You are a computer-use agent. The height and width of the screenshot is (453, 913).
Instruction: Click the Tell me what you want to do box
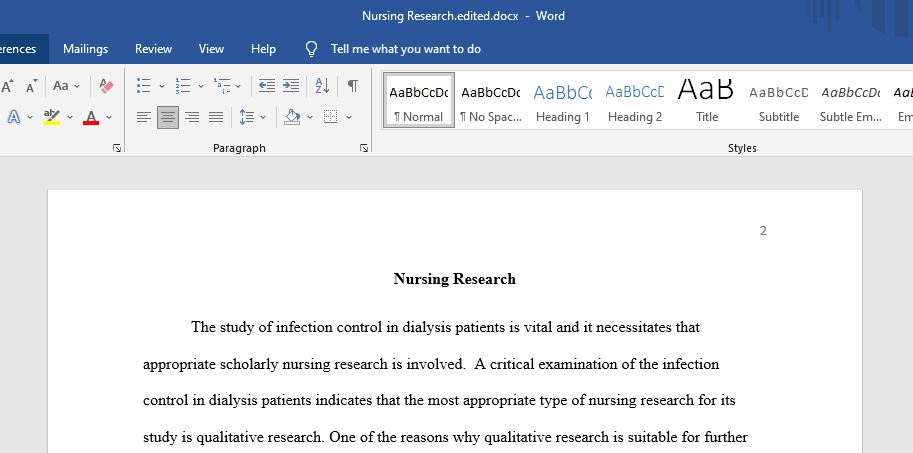pos(406,49)
